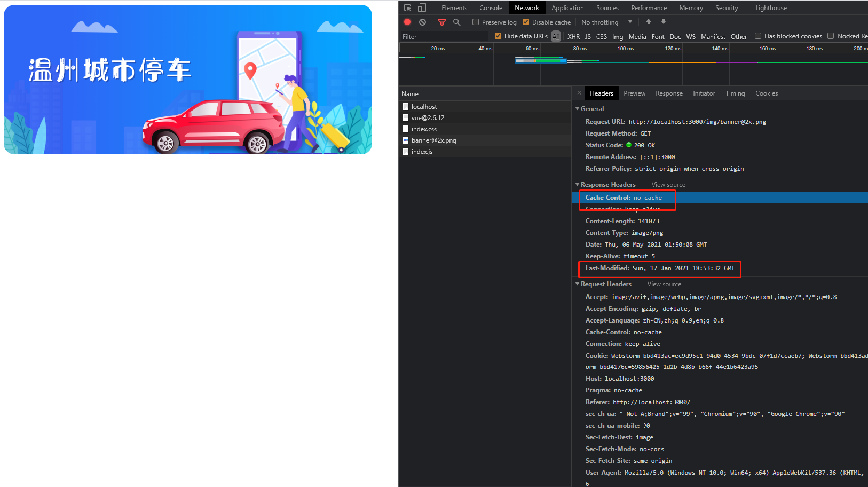
Task: Collapse the Response Headers section
Action: tap(578, 184)
